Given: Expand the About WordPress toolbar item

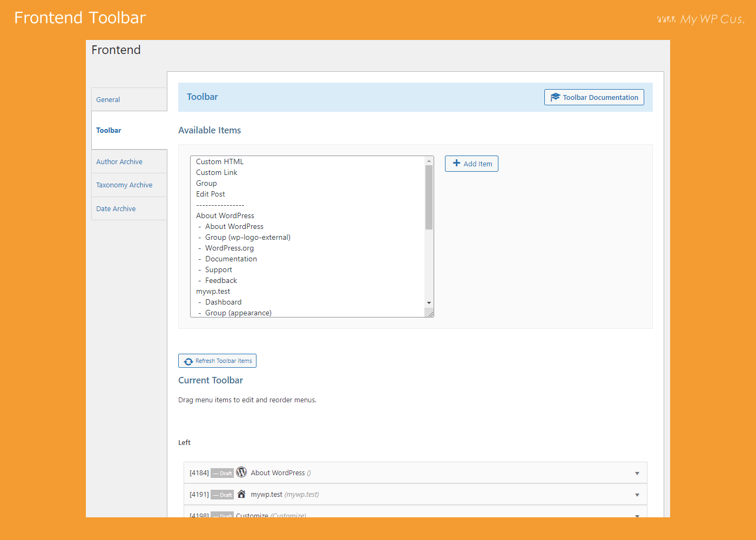Looking at the screenshot, I should [637, 474].
